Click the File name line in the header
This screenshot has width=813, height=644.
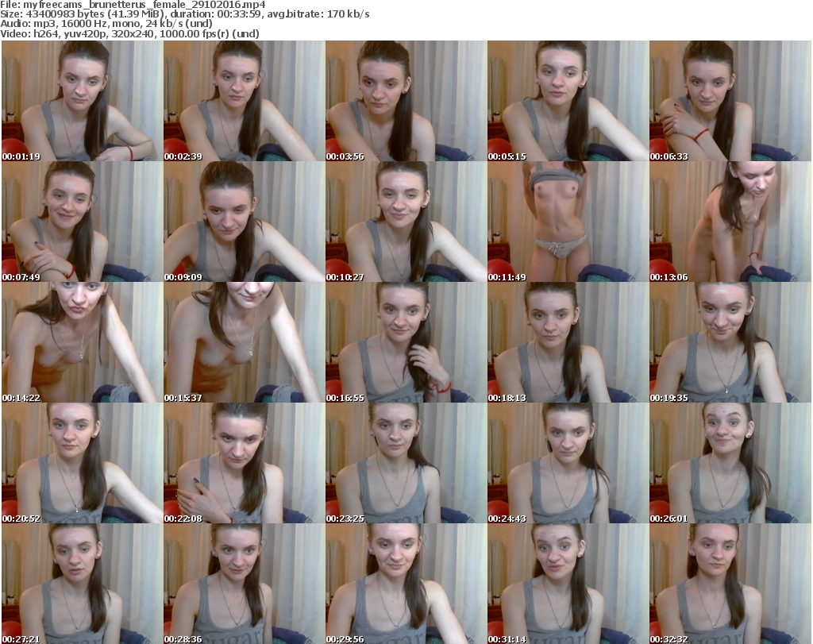click(133, 5)
